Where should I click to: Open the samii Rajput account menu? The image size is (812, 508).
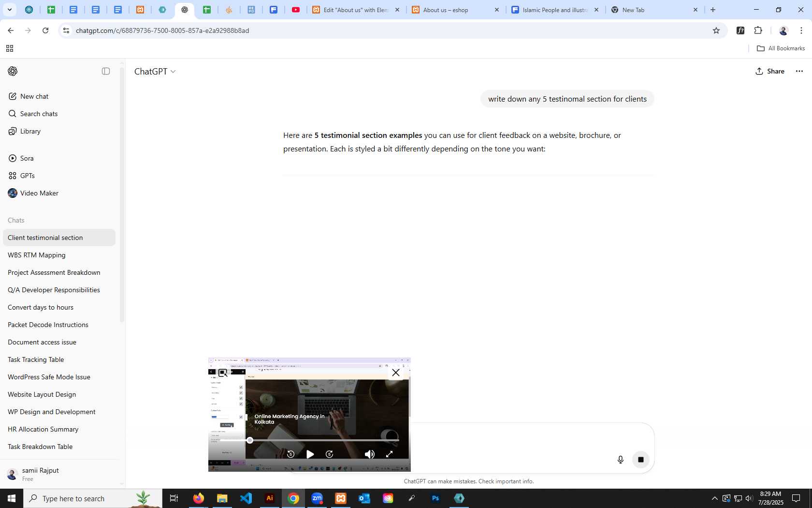[59, 474]
